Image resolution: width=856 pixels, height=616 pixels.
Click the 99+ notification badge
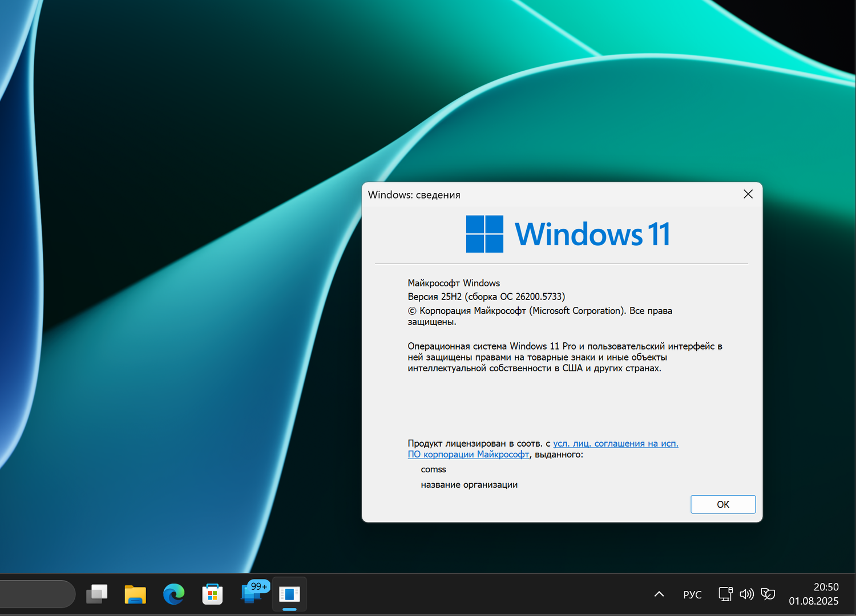pyautogui.click(x=258, y=586)
